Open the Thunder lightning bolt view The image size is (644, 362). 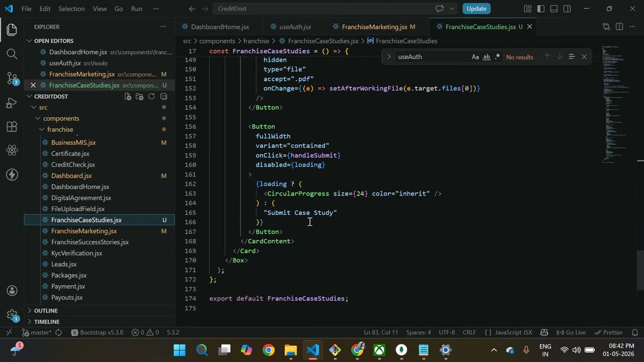[12, 174]
